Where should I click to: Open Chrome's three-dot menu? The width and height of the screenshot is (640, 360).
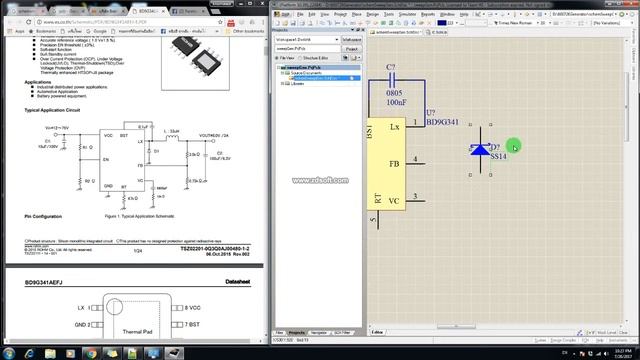coord(262,22)
